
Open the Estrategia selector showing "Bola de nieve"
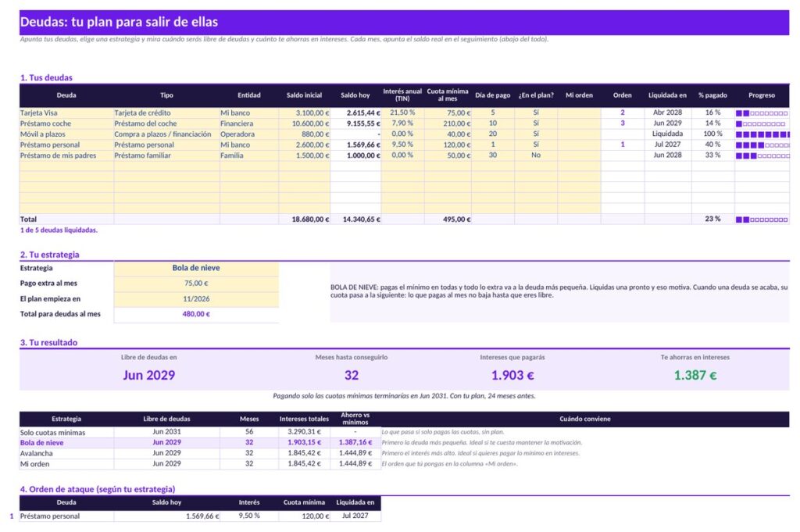pyautogui.click(x=196, y=268)
